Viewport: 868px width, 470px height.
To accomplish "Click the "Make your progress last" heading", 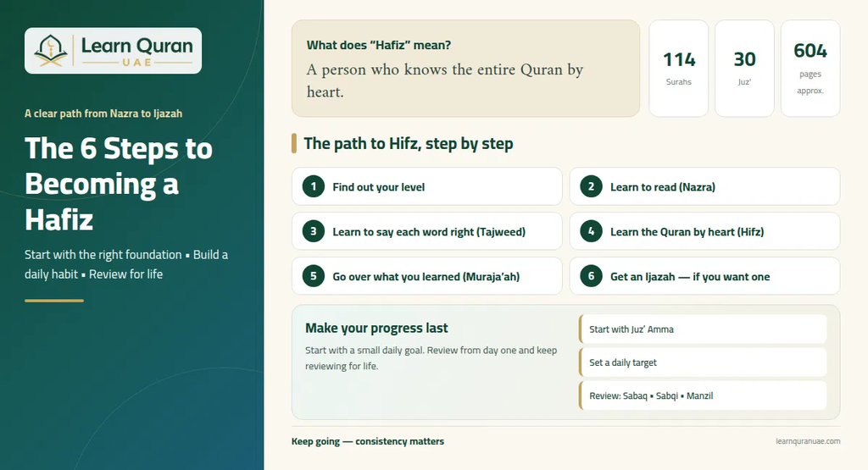I will tap(376, 328).
